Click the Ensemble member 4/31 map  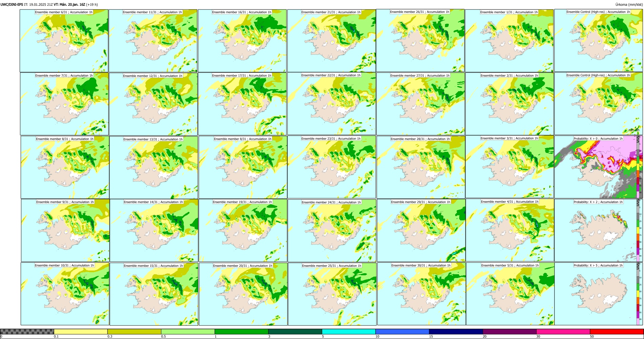[510, 230]
